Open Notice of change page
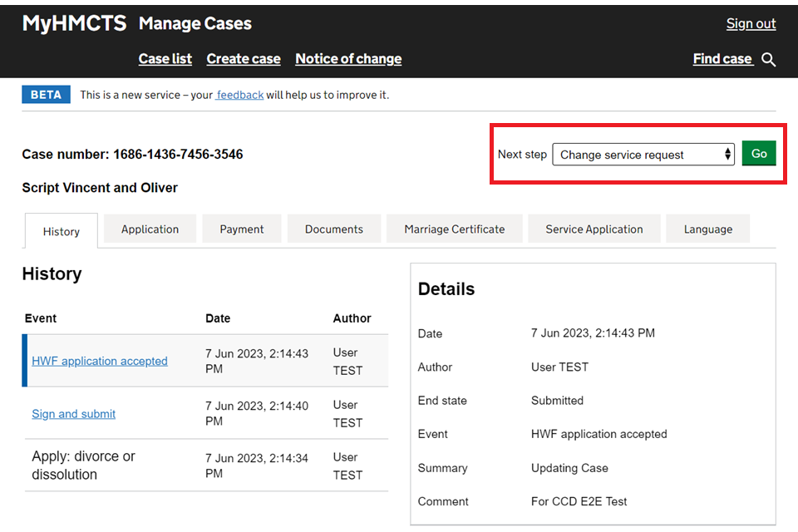 [x=348, y=59]
